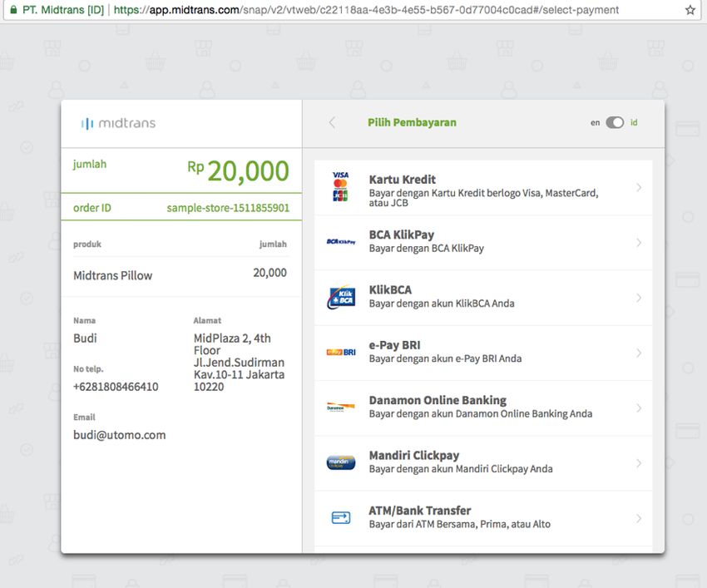Click the Visa MasterCard JCB card logos
The height and width of the screenshot is (588, 707).
(x=340, y=186)
